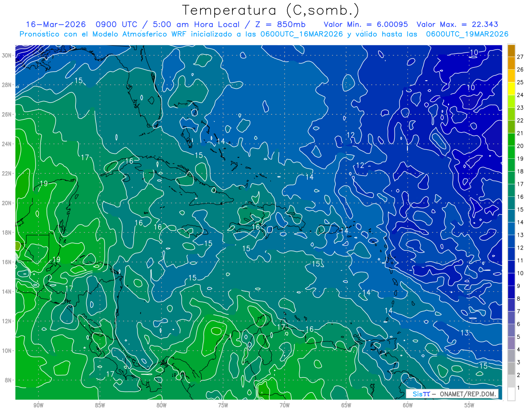Click the legend number 26
The height and width of the screenshot is (411, 532).
coord(520,70)
